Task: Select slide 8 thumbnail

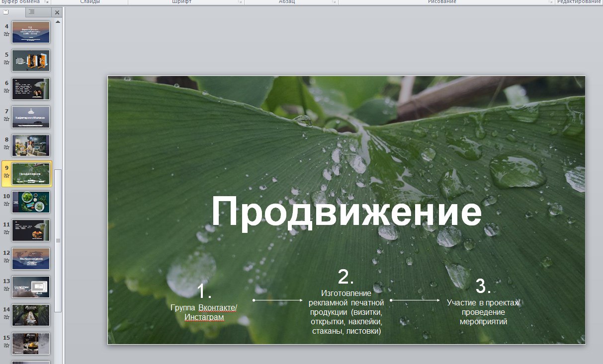Action: [x=31, y=146]
